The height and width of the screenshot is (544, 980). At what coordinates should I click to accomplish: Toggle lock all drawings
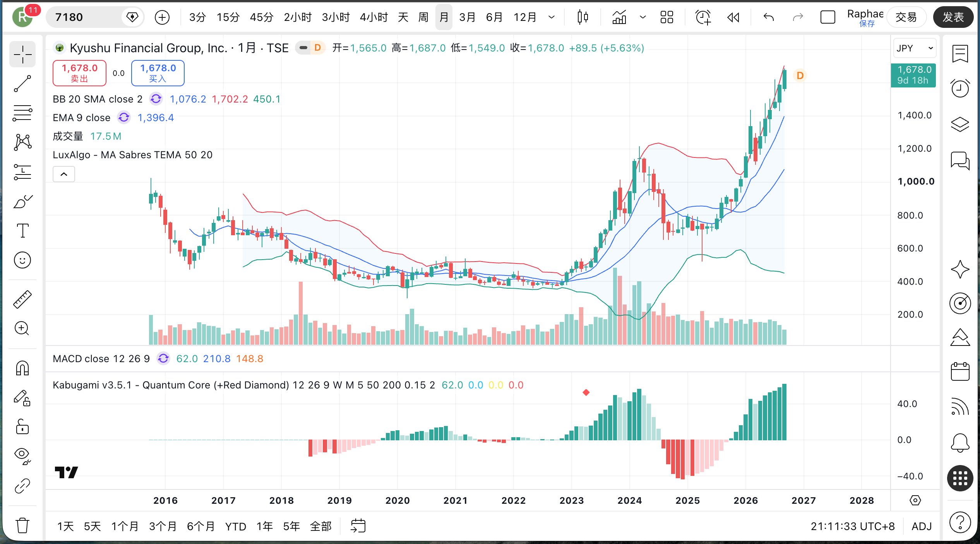click(x=22, y=427)
